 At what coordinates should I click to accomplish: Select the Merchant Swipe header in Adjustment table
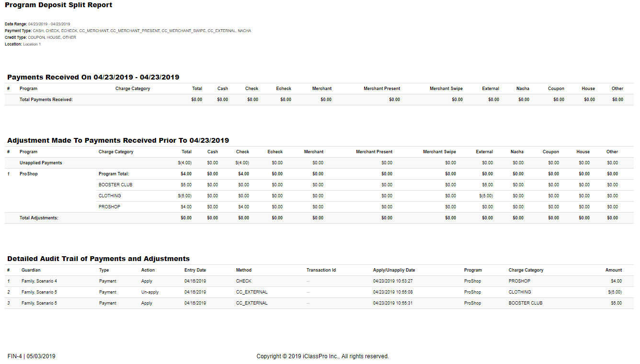439,152
